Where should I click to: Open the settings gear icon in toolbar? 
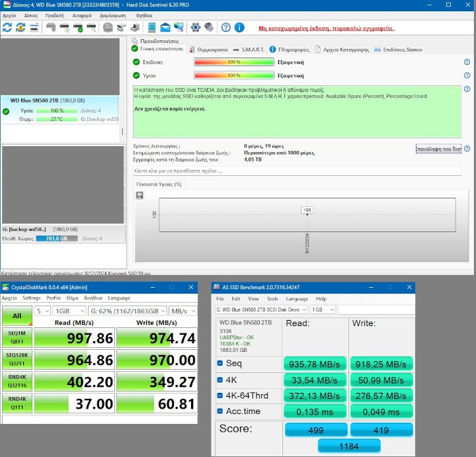coord(196,28)
